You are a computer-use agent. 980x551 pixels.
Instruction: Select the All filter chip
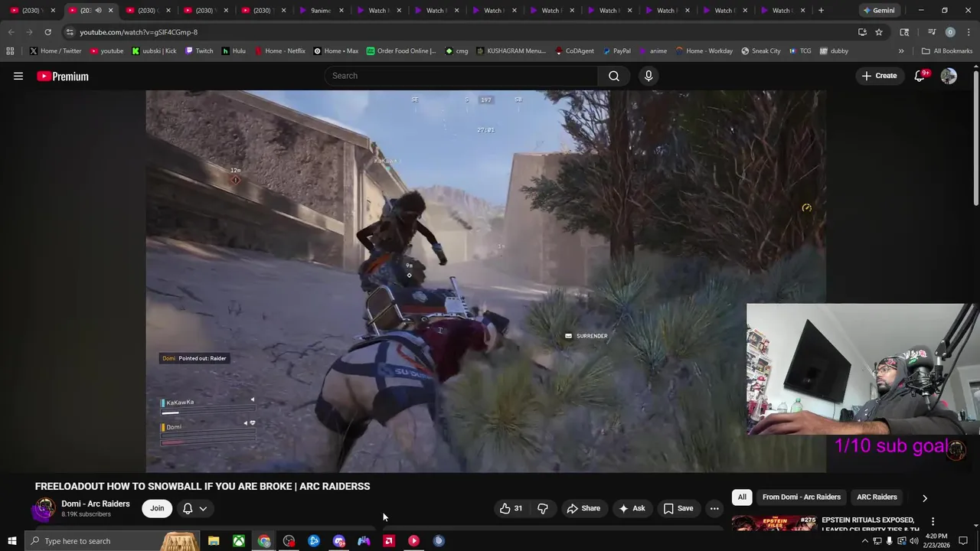coord(742,497)
